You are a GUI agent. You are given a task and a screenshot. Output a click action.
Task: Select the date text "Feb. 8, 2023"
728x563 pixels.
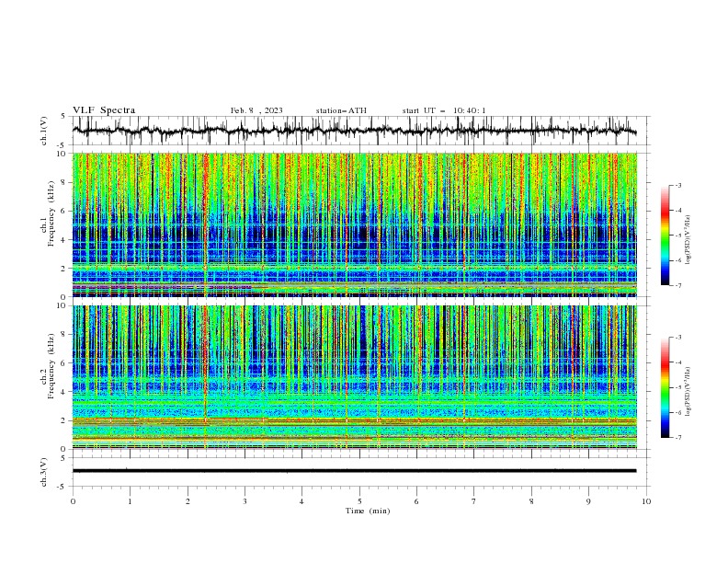click(256, 110)
